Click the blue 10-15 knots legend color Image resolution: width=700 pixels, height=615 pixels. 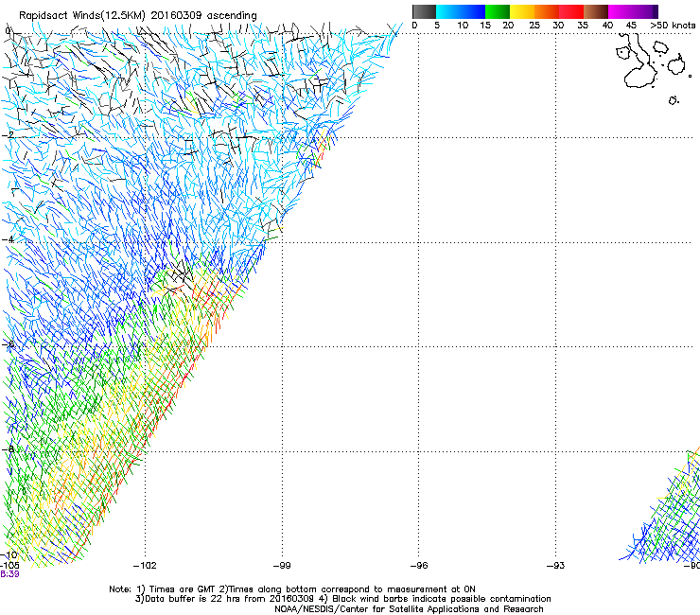(473, 11)
